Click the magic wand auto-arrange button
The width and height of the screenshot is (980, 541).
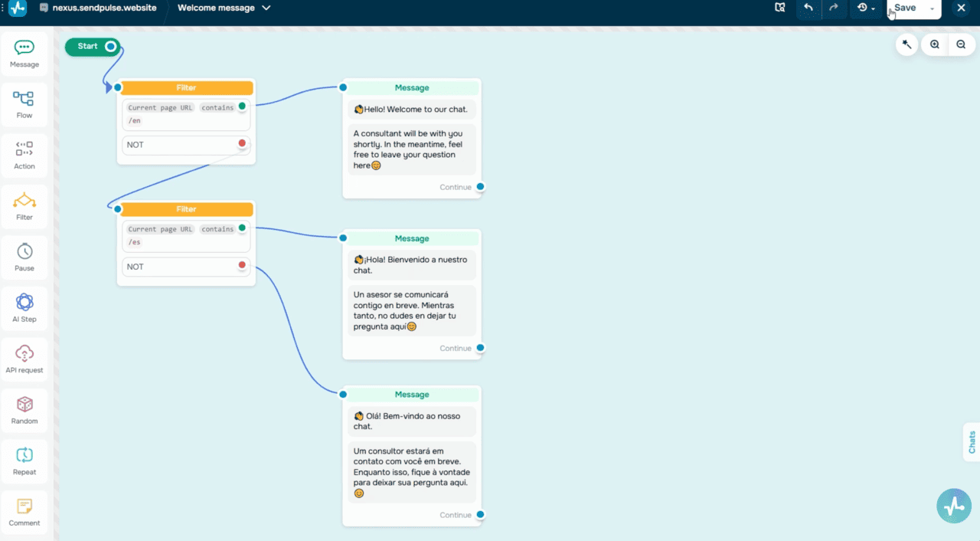tap(906, 44)
